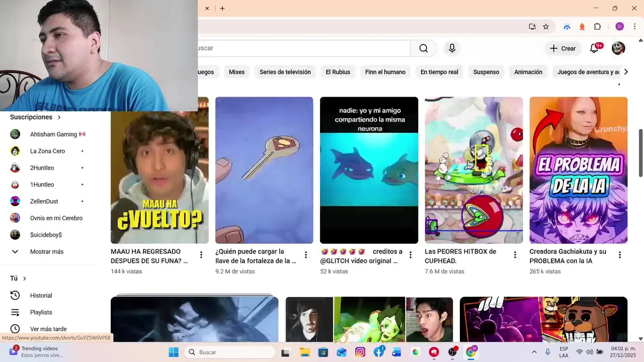Viewport: 644px width, 362px height.
Task: Select the 'Finn el humano' chip
Action: 385,72
